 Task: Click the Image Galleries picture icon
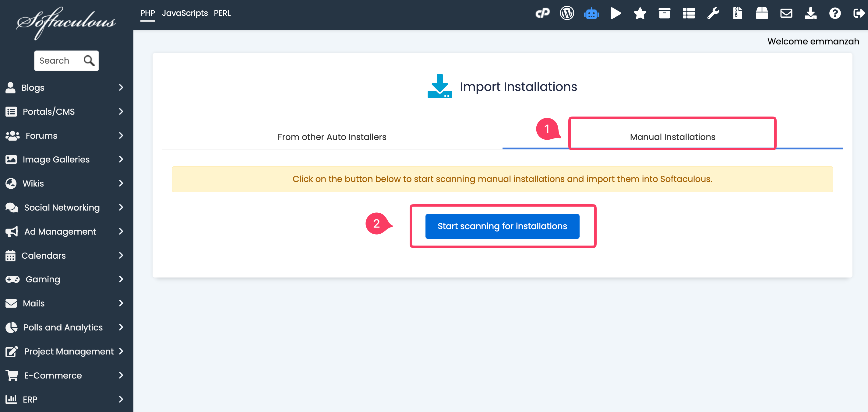click(11, 159)
